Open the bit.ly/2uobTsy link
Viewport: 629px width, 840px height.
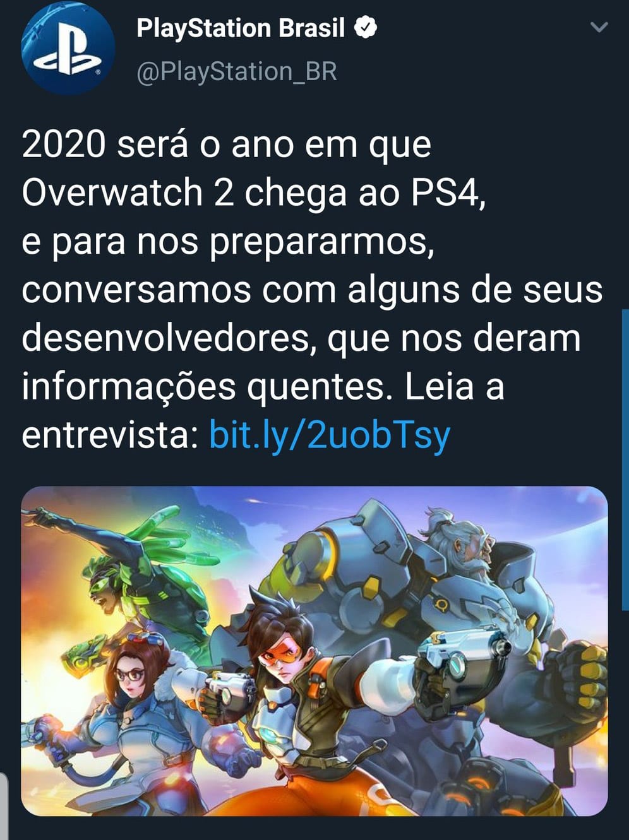click(330, 435)
